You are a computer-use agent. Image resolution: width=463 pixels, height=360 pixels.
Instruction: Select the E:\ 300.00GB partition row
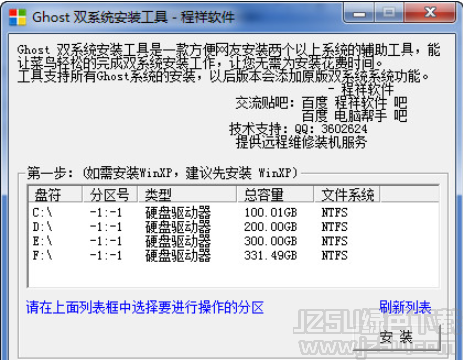pos(233,241)
